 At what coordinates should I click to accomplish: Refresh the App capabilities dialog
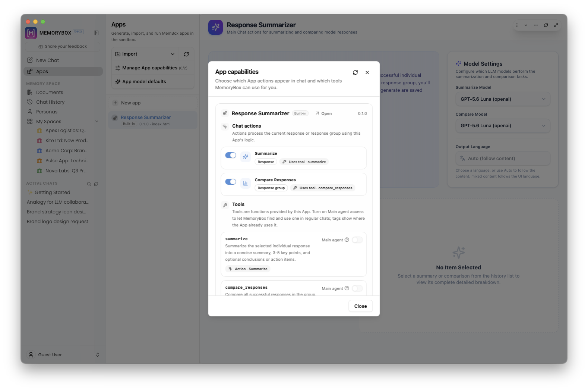pyautogui.click(x=355, y=72)
